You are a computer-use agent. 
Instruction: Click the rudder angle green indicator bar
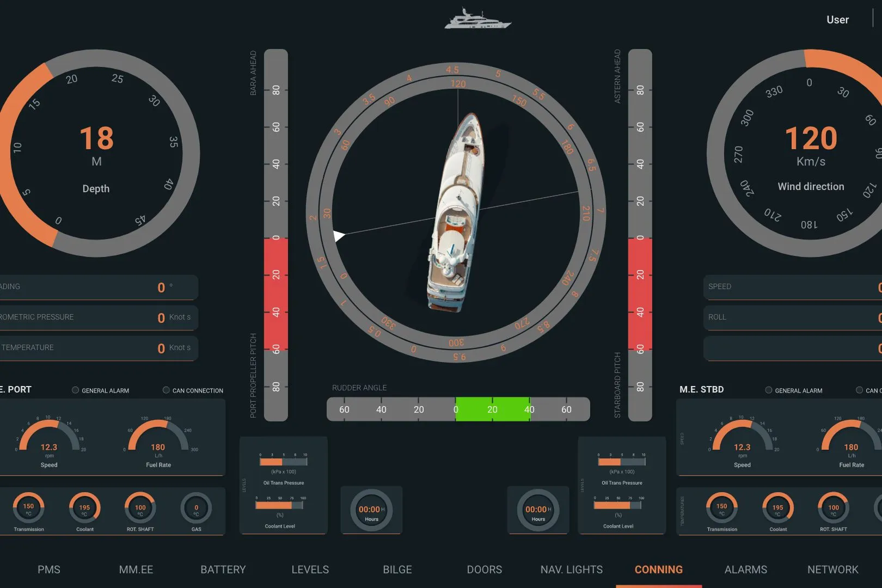(x=493, y=409)
